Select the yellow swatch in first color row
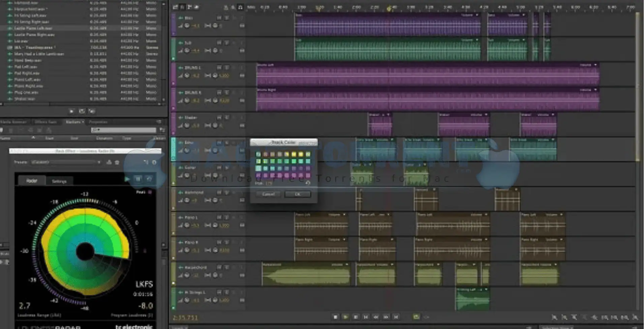Screen dimensions: 644x329 pyautogui.click(x=294, y=154)
